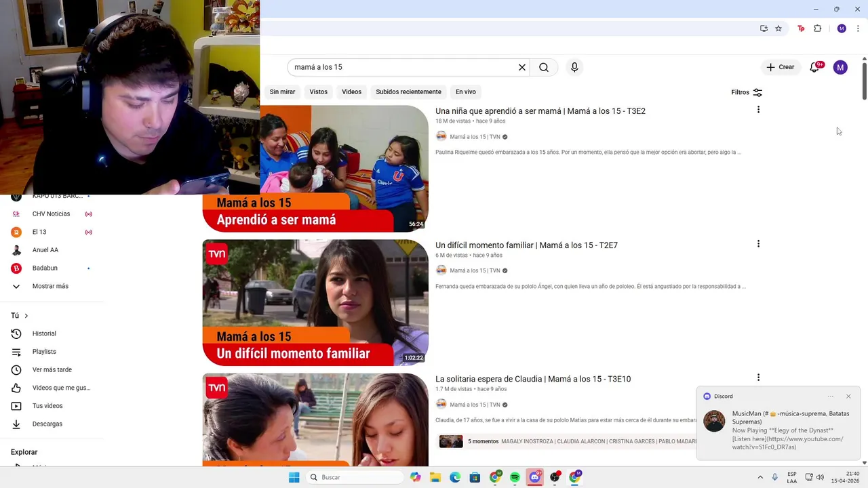Image resolution: width=868 pixels, height=488 pixels.
Task: Close the Discord notification
Action: tap(848, 396)
